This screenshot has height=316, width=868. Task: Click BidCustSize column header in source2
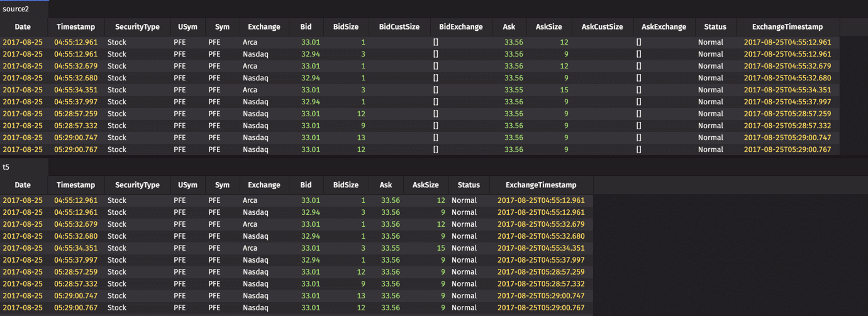click(x=399, y=27)
